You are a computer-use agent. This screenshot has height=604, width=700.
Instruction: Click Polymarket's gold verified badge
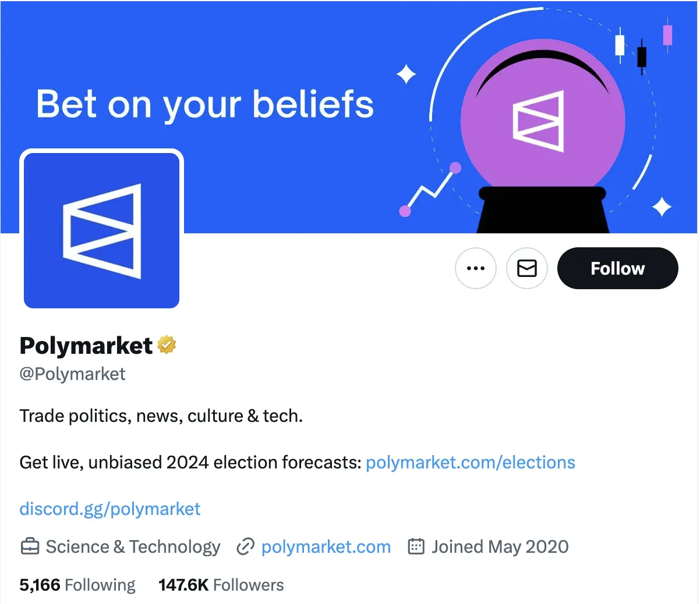(x=167, y=345)
